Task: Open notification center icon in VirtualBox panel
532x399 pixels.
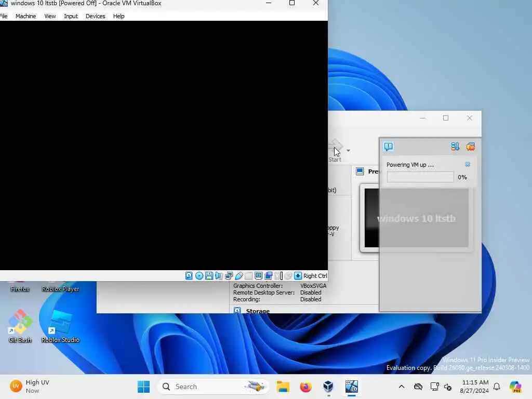Action: point(389,147)
